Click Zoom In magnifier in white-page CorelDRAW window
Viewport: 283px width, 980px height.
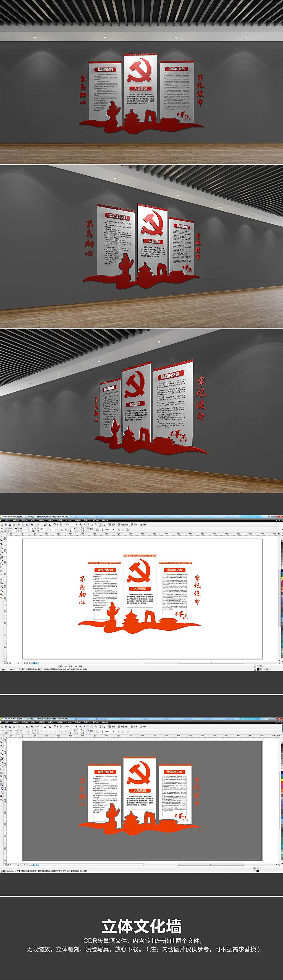(x=80, y=525)
